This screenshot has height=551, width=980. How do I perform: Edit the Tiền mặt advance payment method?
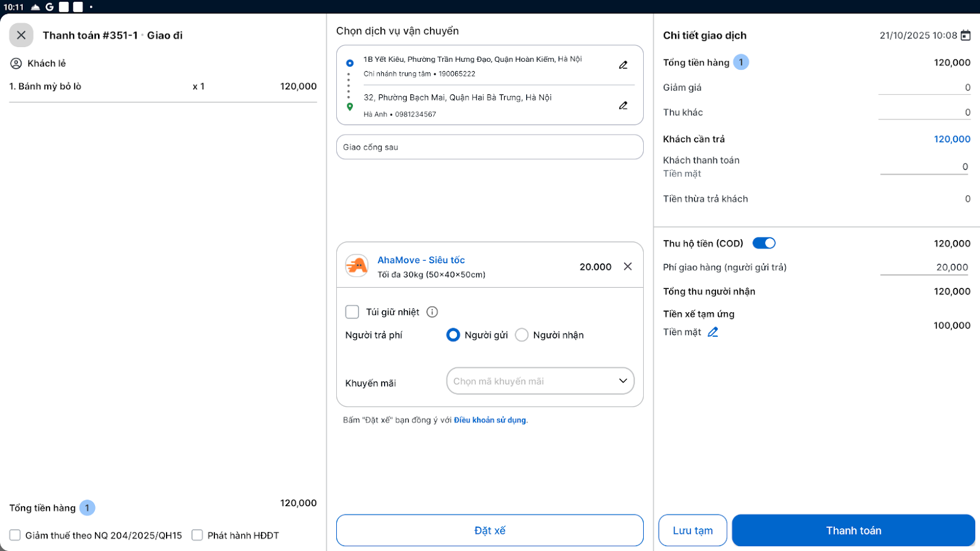coord(713,332)
